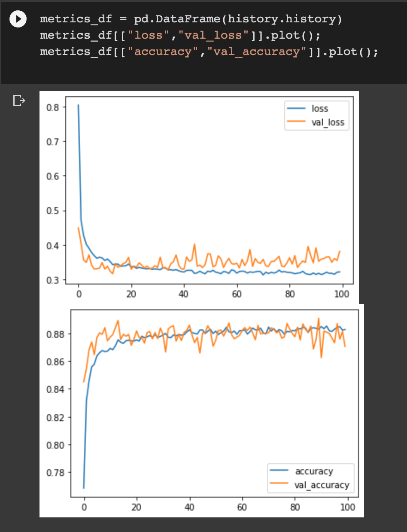This screenshot has height=532, width=407.
Task: Click the "val_accuracy" legend entry in bottom chart
Action: (310, 485)
